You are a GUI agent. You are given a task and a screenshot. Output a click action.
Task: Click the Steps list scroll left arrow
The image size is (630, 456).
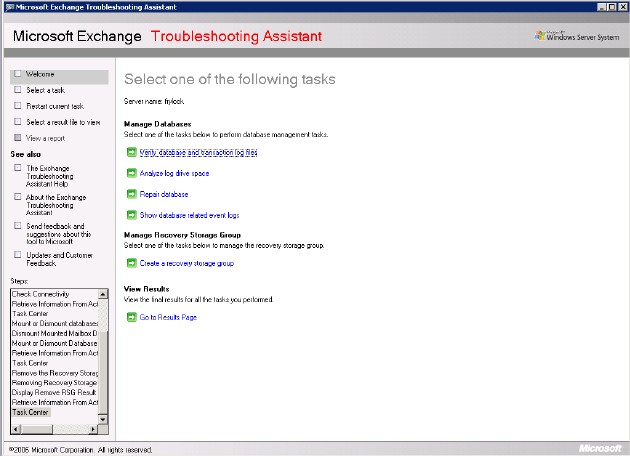[16, 429]
